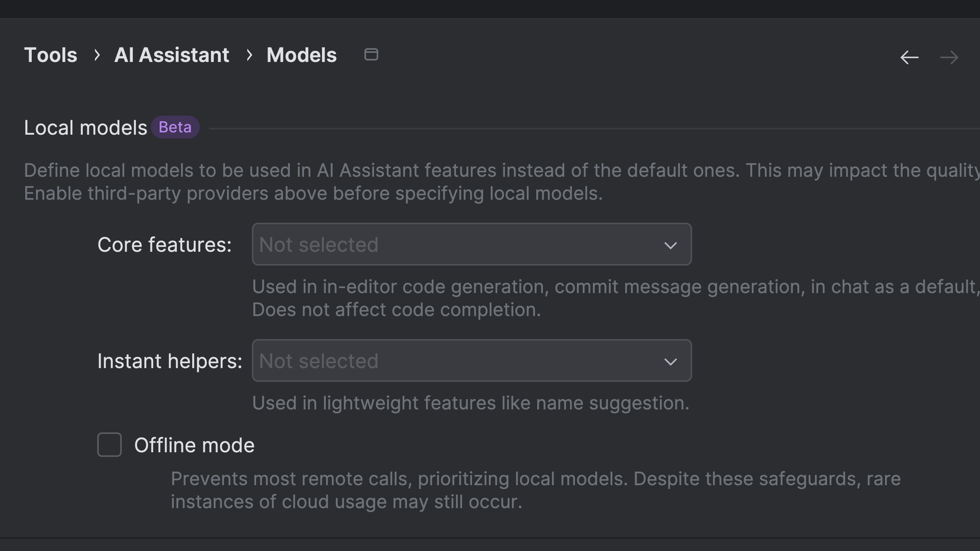The height and width of the screenshot is (551, 980).
Task: Enable the Offline mode checkbox
Action: 109,445
